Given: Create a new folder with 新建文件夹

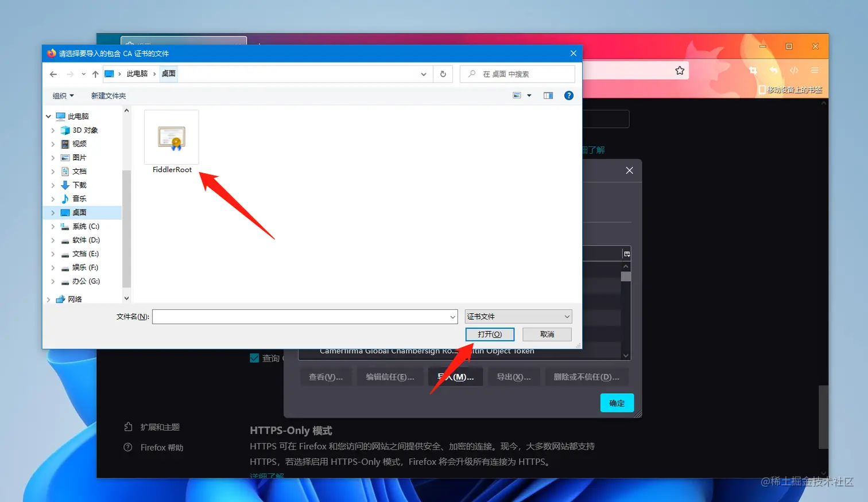Looking at the screenshot, I should coord(108,96).
